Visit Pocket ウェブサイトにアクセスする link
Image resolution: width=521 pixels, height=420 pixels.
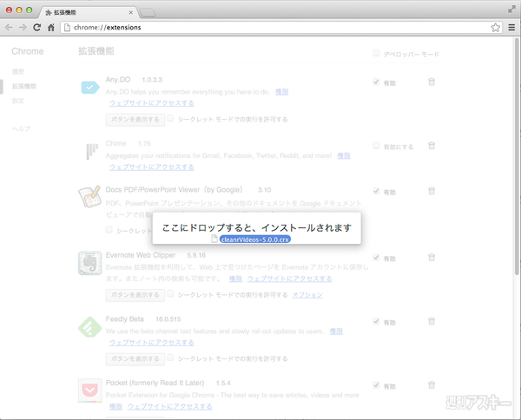170,407
